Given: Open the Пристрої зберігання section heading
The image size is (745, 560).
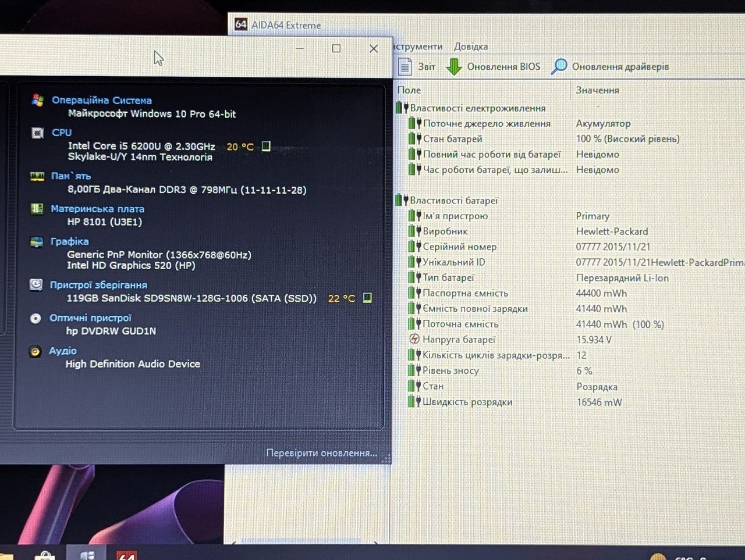Looking at the screenshot, I should (98, 285).
